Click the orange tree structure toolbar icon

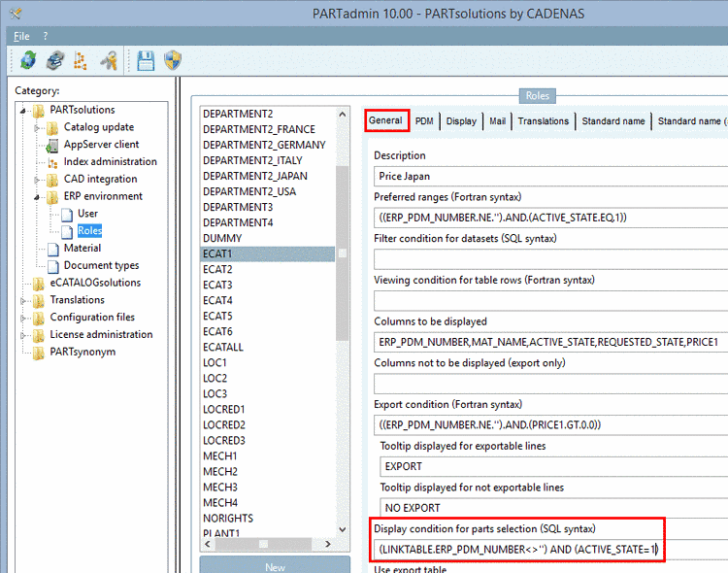81,61
